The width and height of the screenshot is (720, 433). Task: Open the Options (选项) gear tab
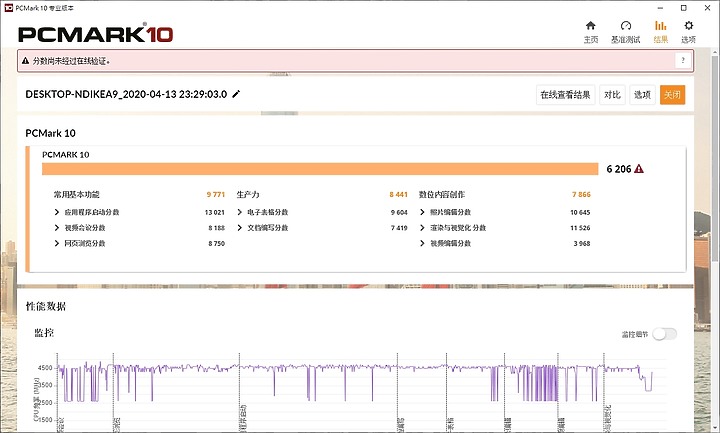688,32
